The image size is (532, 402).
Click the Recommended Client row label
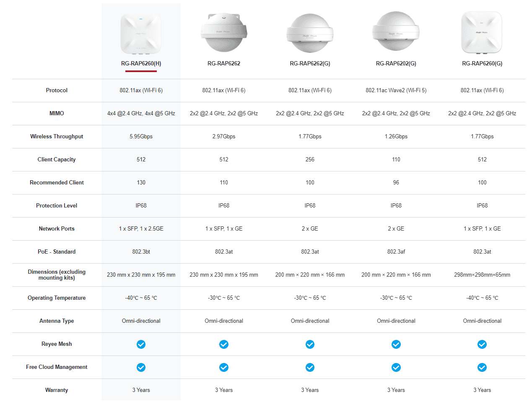tap(57, 182)
